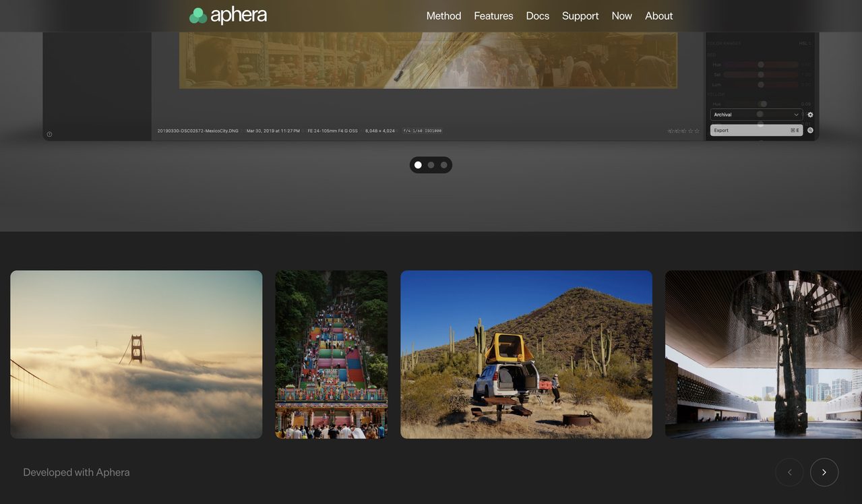The height and width of the screenshot is (504, 862).
Task: Click the lens text FE 24-105mm F4 G OSS
Action: [333, 131]
